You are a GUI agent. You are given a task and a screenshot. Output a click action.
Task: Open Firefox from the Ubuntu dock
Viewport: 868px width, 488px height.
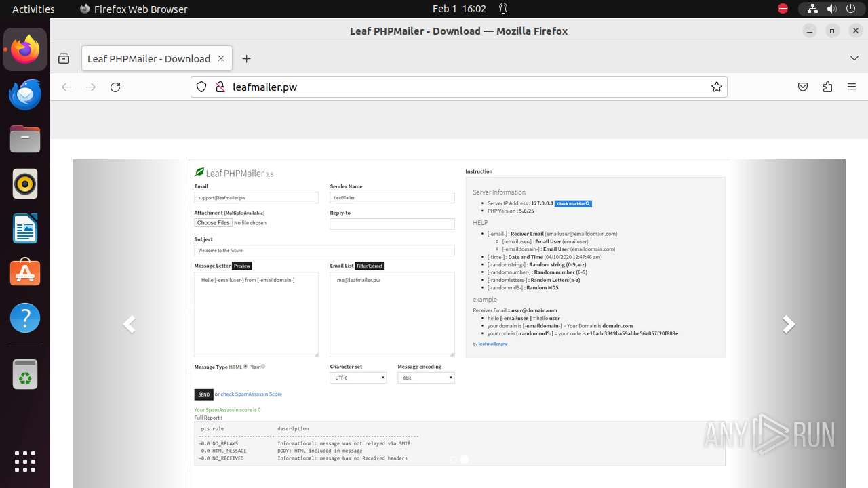click(x=25, y=49)
